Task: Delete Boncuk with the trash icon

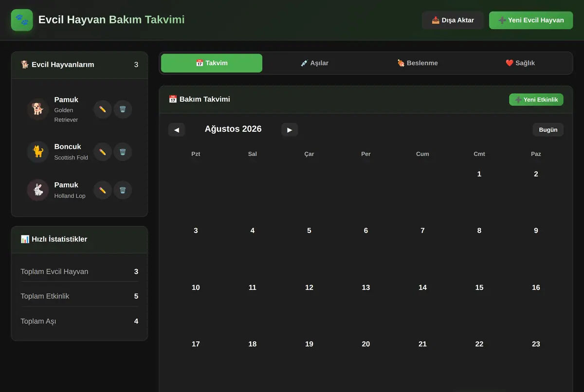Action: 123,152
